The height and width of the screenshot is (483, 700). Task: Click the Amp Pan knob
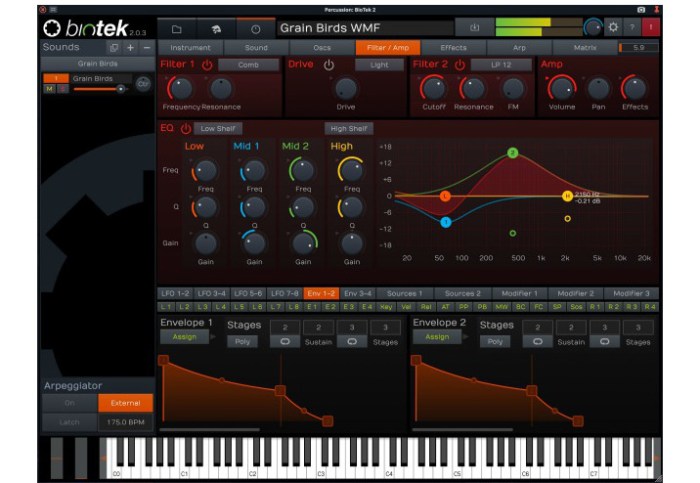pos(598,88)
